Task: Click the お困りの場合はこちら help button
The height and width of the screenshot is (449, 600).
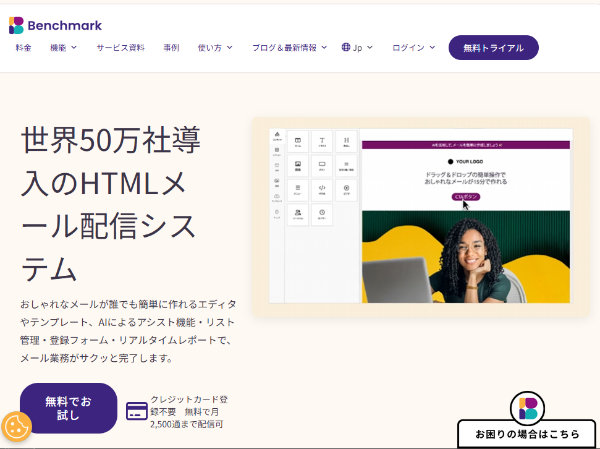Action: tap(527, 434)
